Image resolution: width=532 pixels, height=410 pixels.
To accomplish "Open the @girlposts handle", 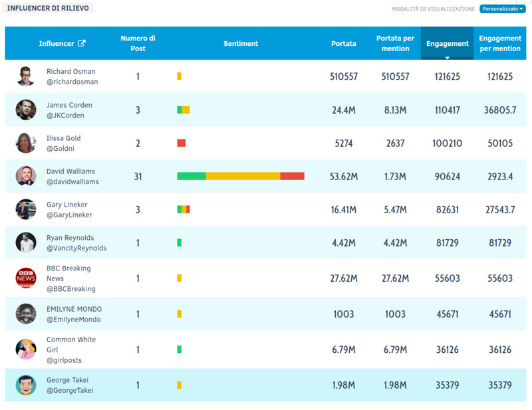I will [64, 360].
